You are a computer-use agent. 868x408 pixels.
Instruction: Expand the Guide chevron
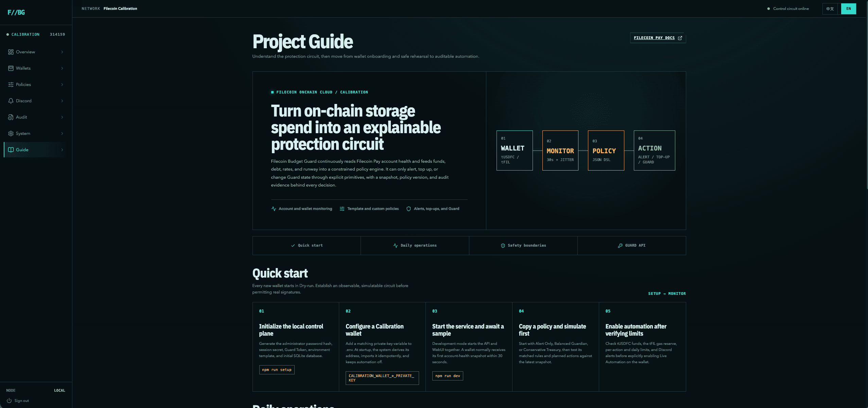tap(62, 150)
